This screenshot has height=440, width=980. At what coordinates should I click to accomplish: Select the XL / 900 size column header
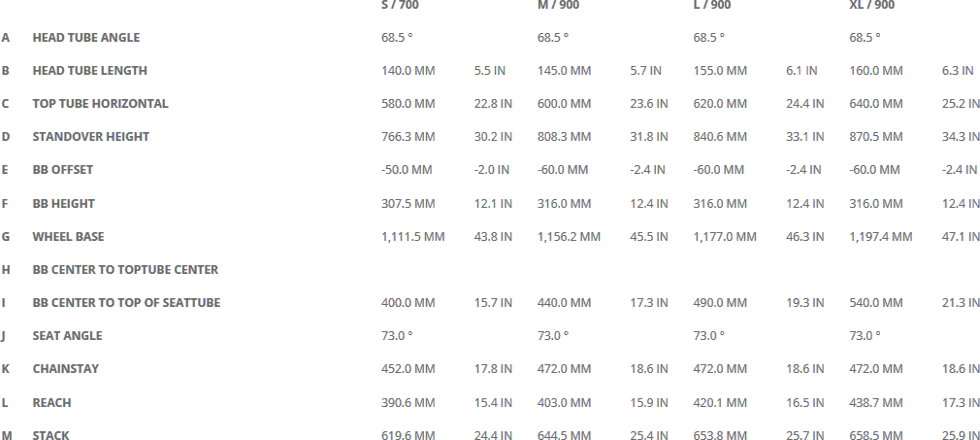coord(871,5)
